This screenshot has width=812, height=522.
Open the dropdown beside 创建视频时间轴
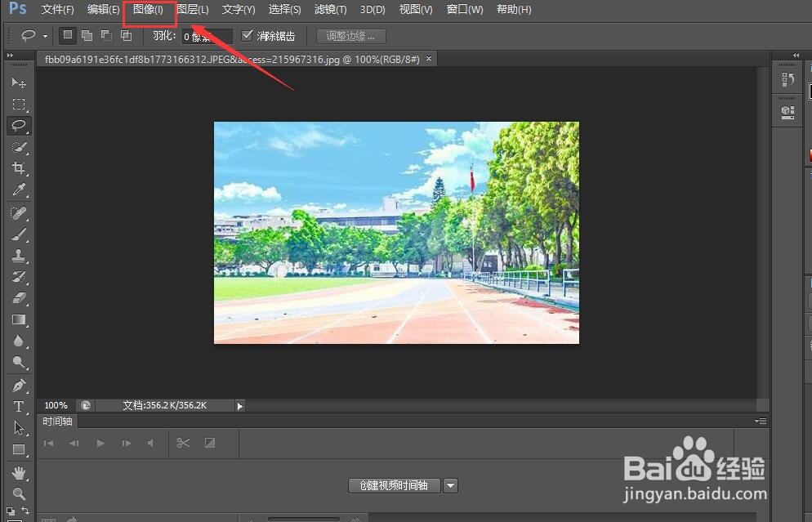pyautogui.click(x=450, y=485)
